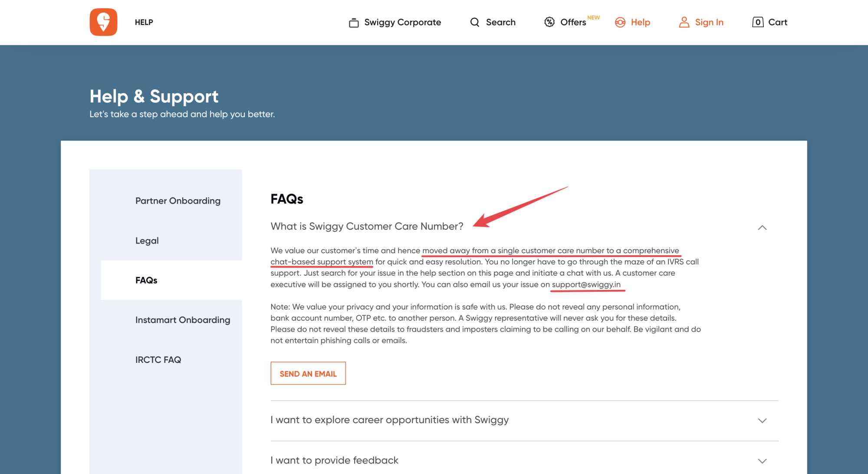Click the NEW badge next to Offers
868x474 pixels.
pos(593,17)
